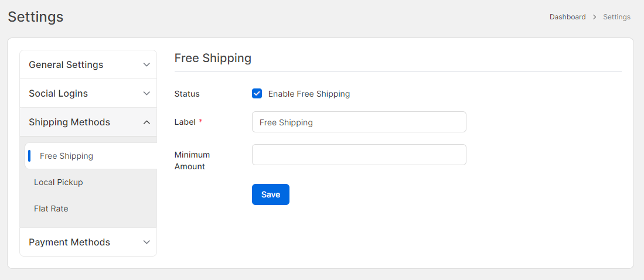Viewport: 644px width, 280px height.
Task: Expand Social Logins chevron arrow
Action: click(x=146, y=94)
